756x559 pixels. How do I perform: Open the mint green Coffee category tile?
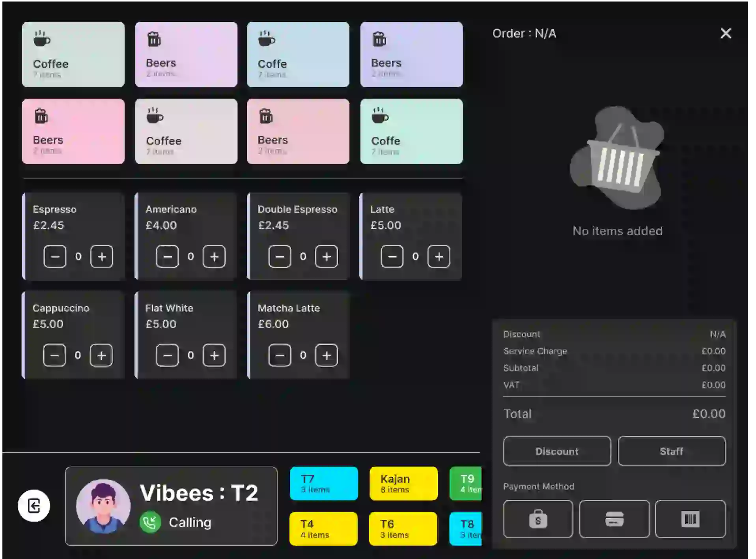click(x=73, y=54)
